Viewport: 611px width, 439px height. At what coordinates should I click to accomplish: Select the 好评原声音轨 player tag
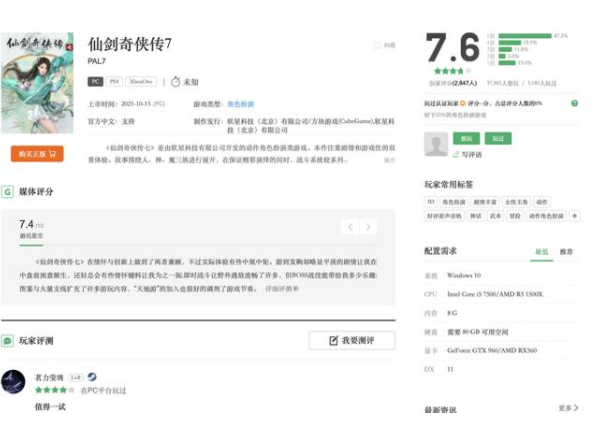[x=444, y=216]
